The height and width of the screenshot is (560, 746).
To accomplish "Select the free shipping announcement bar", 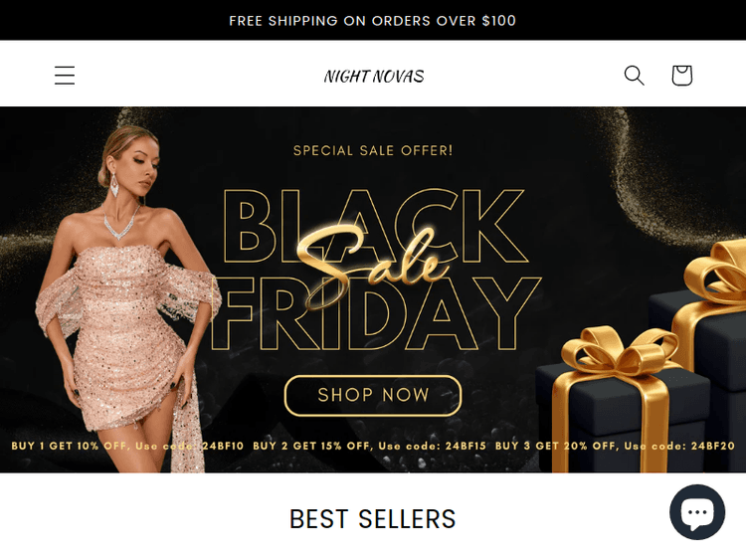I will point(373,21).
